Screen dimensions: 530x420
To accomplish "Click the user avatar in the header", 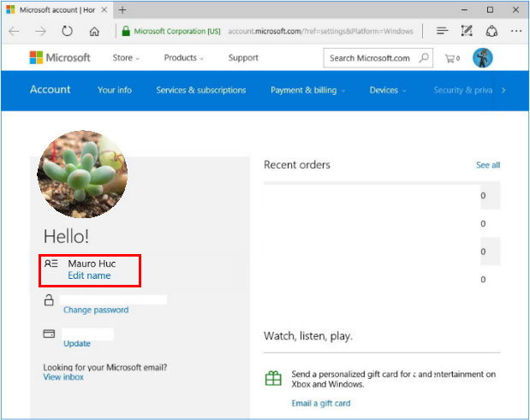I will tap(483, 57).
